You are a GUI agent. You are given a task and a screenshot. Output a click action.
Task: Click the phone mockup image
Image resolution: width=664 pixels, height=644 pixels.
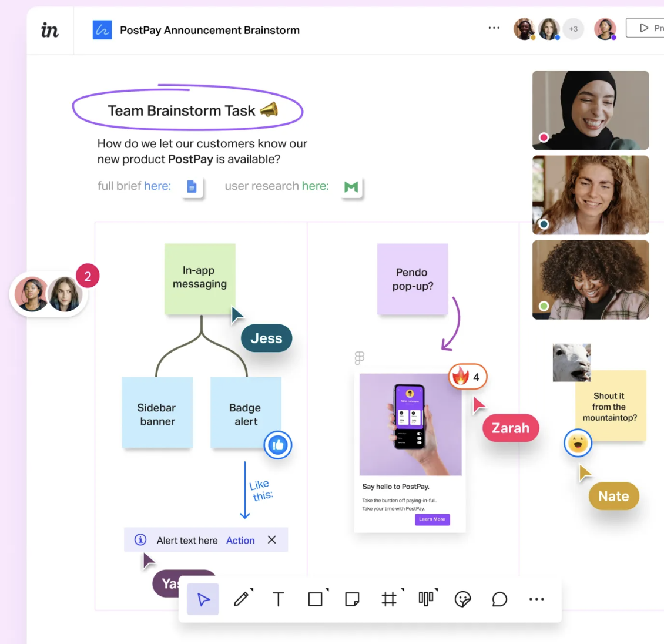click(410, 424)
